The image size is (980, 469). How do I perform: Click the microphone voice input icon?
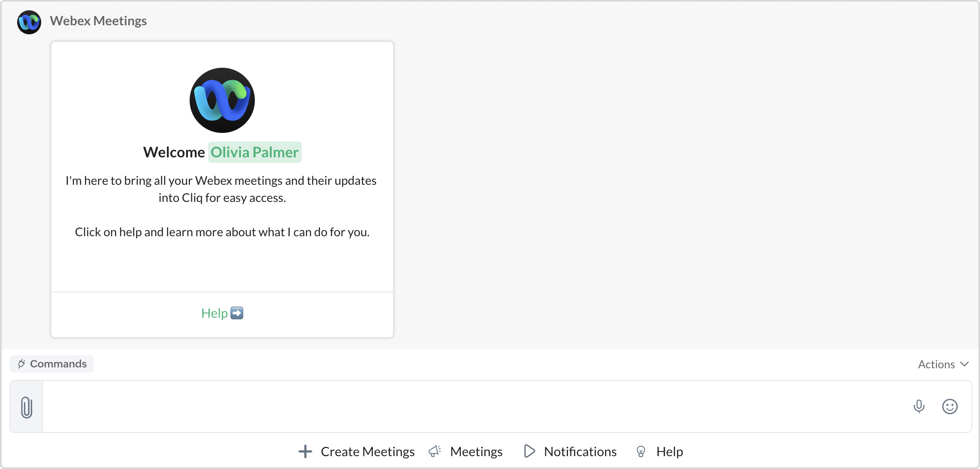(919, 406)
